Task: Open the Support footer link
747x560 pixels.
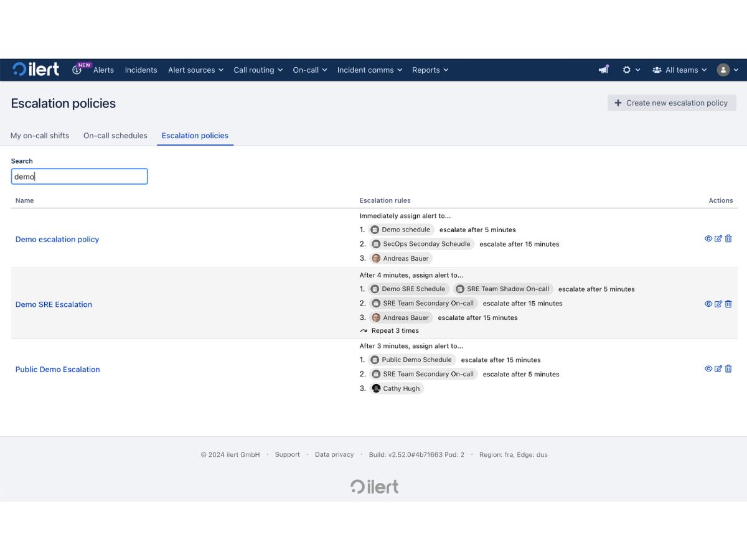Action: pos(287,454)
